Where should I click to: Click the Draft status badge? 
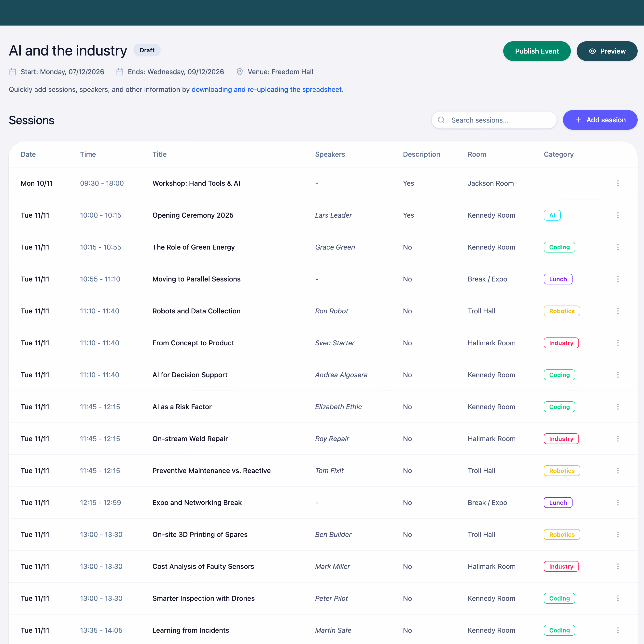pyautogui.click(x=147, y=50)
